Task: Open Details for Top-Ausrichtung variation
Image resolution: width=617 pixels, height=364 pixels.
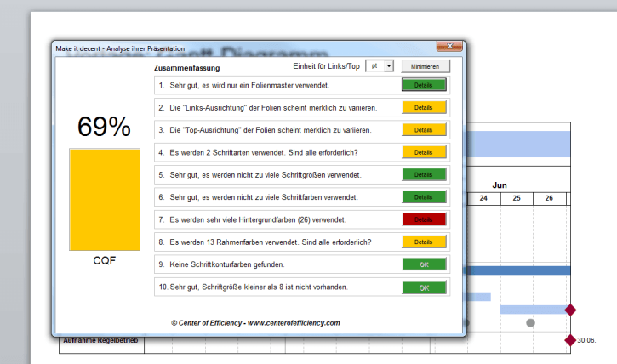Action: click(424, 130)
